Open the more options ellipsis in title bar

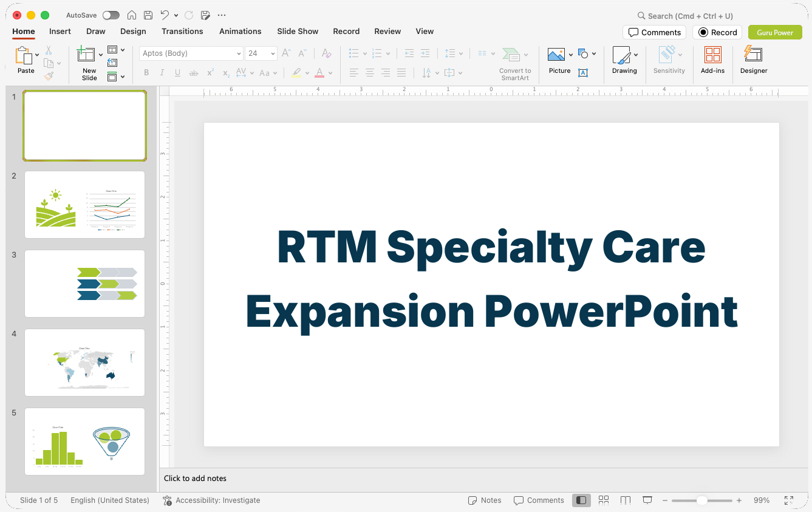[x=222, y=15]
